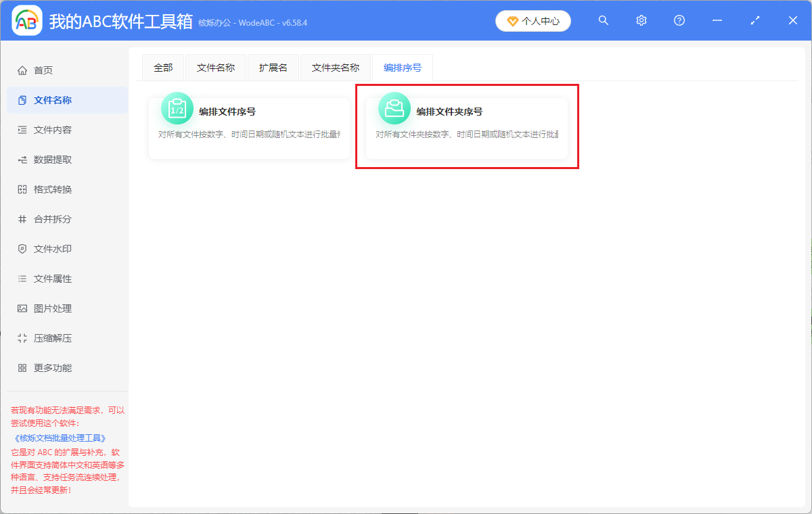The image size is (812, 514).
Task: Choose 合并拆分 in the sidebar
Action: pyautogui.click(x=53, y=219)
